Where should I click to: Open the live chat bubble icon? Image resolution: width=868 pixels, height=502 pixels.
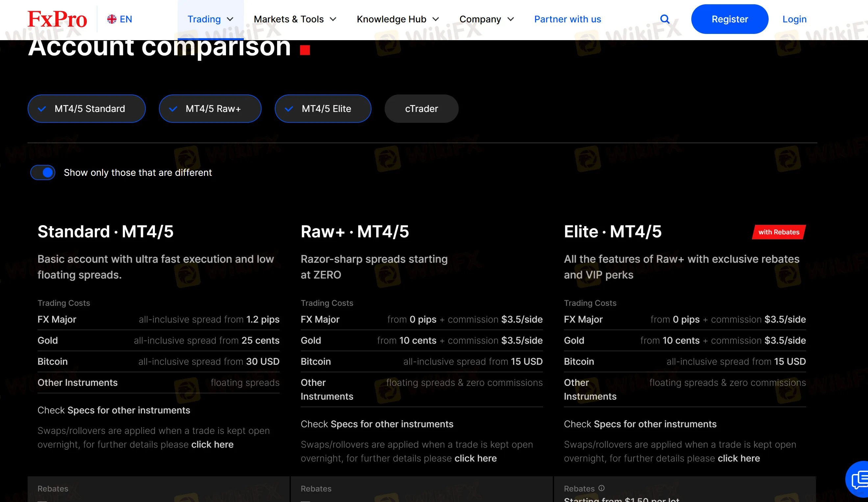(859, 480)
